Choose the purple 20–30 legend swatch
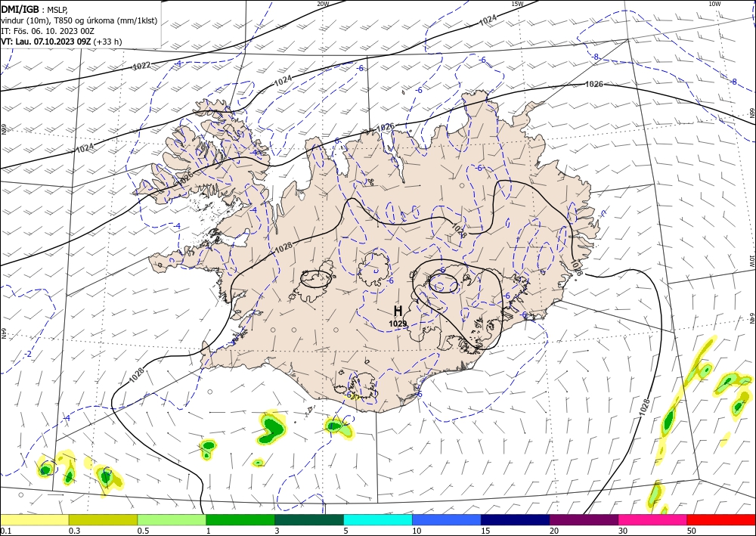 (x=584, y=519)
